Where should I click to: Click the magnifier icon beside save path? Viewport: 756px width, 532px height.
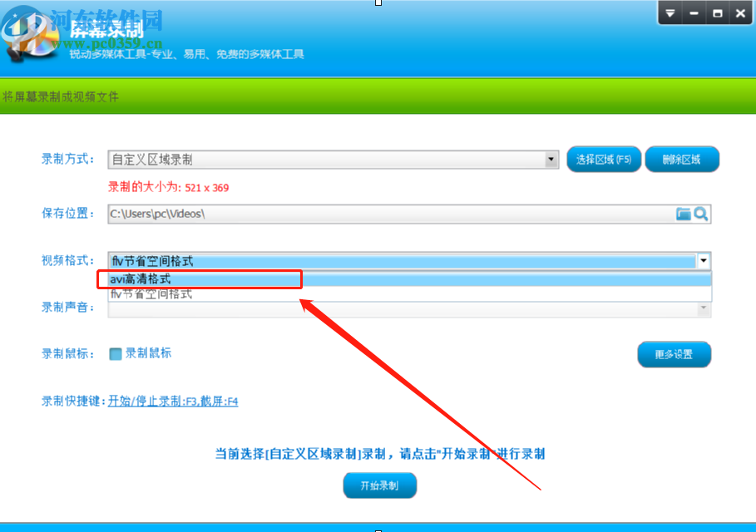pos(701,214)
